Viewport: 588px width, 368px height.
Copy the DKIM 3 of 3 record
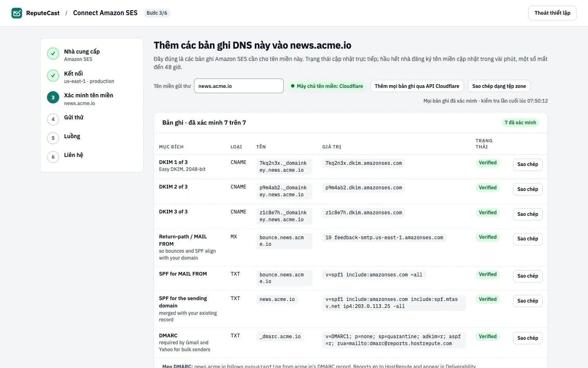[x=528, y=214]
